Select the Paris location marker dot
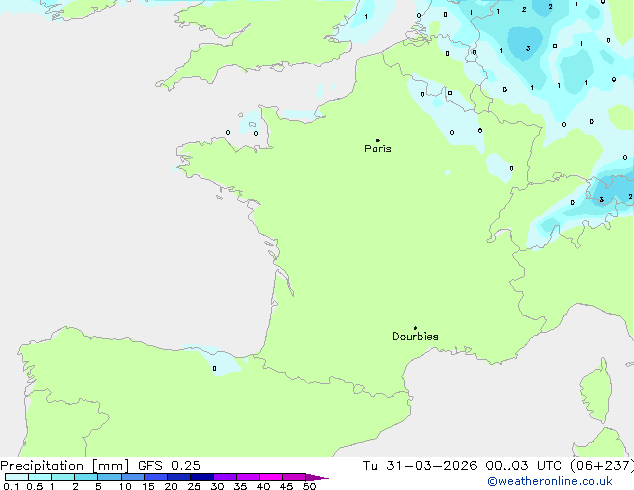Viewport: 634px width, 490px height. (x=378, y=140)
